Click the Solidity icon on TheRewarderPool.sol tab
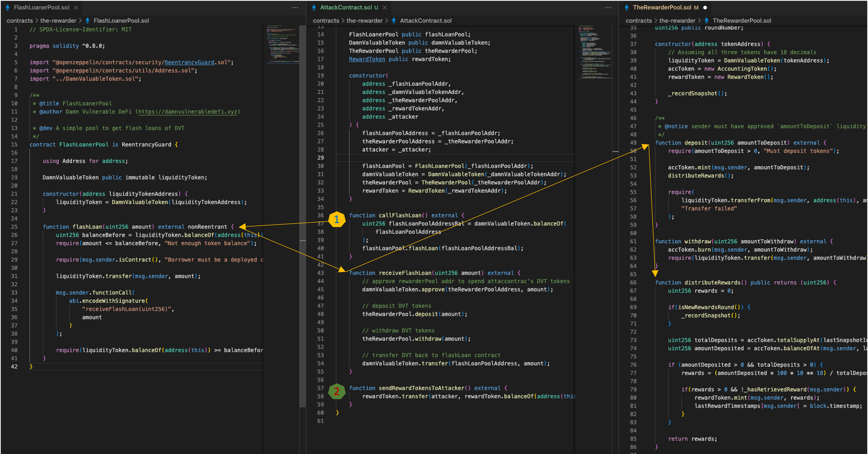Screen dimensions: 868x454 coord(627,7)
